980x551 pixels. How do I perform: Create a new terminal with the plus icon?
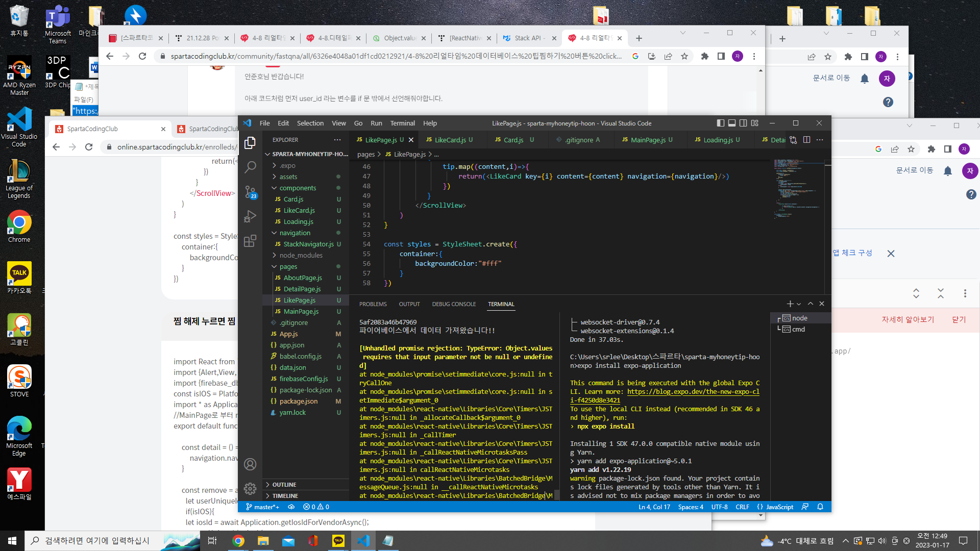(x=790, y=304)
